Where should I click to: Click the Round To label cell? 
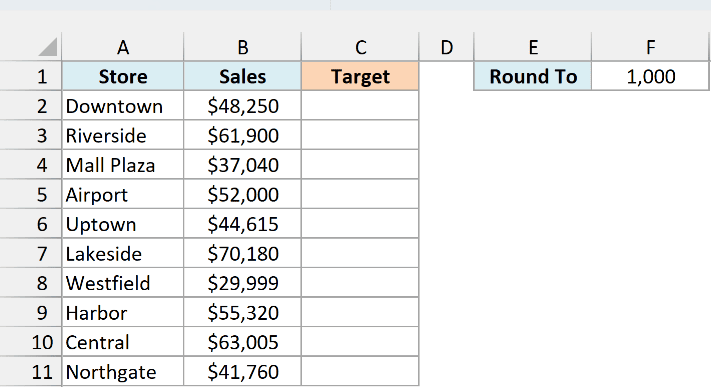(x=533, y=76)
